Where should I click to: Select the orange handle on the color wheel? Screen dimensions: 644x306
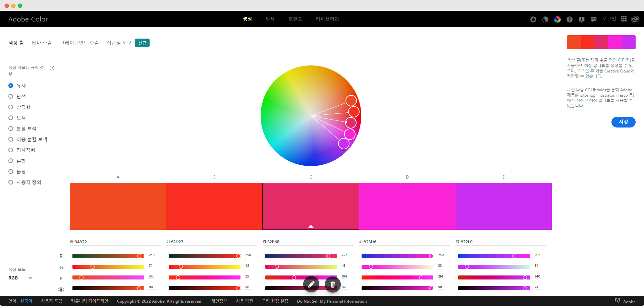[x=351, y=101]
